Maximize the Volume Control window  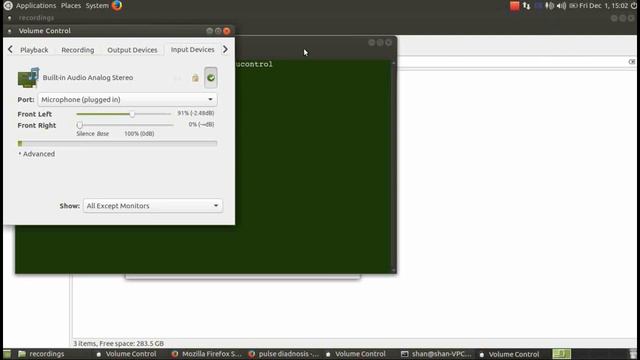coord(218,31)
